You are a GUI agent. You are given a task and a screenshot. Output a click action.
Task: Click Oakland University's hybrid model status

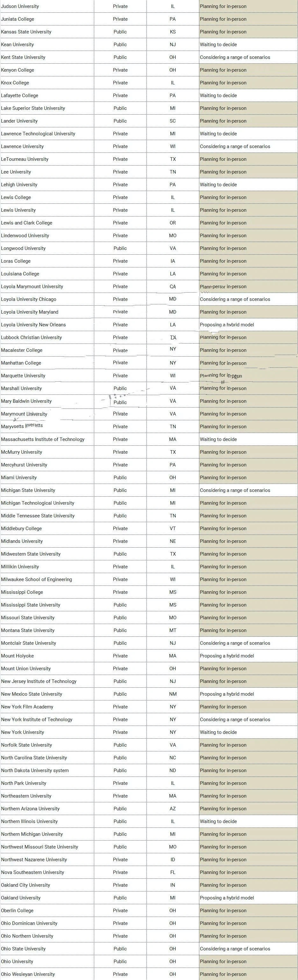coord(226,898)
